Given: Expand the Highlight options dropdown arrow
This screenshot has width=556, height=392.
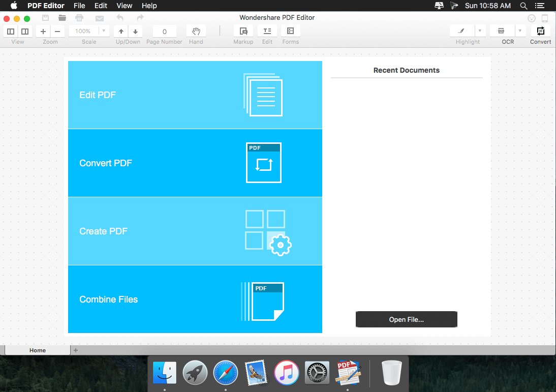Looking at the screenshot, I should [480, 31].
